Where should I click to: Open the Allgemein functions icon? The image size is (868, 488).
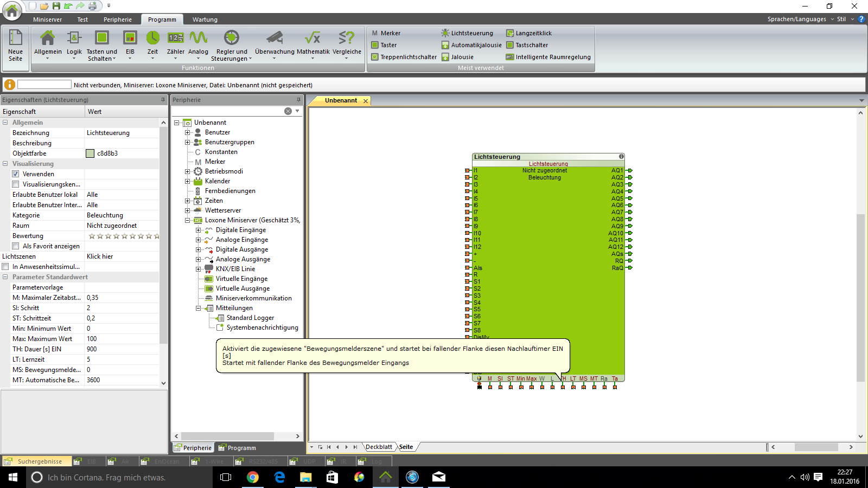pos(48,38)
